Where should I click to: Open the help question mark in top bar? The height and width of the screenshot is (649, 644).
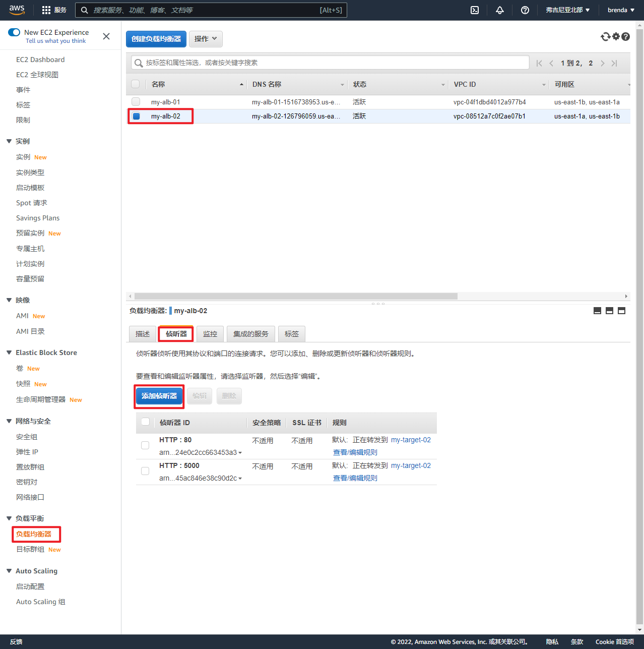click(525, 10)
